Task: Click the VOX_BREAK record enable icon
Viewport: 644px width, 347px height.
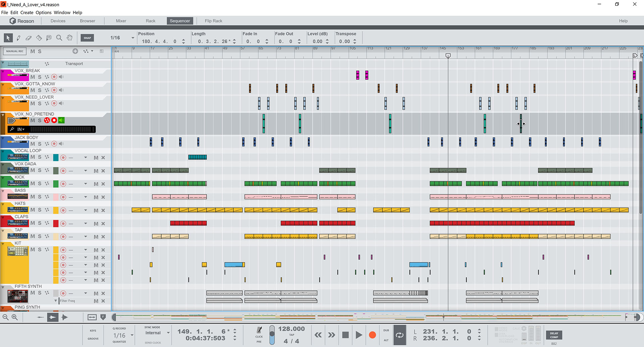Action: point(54,77)
